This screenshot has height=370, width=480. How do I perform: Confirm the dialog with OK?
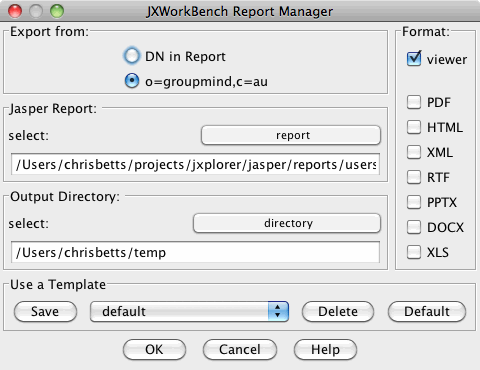click(x=154, y=349)
